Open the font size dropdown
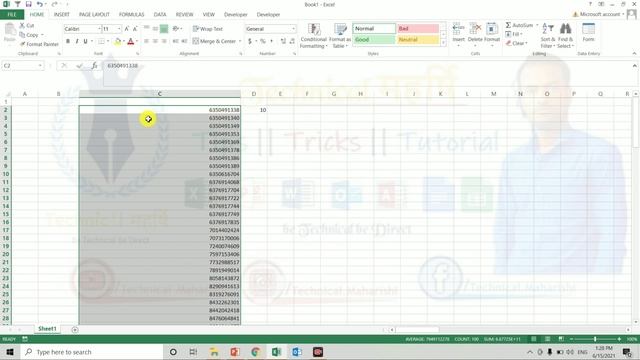Viewport: 640px width, 360px height. click(x=119, y=29)
